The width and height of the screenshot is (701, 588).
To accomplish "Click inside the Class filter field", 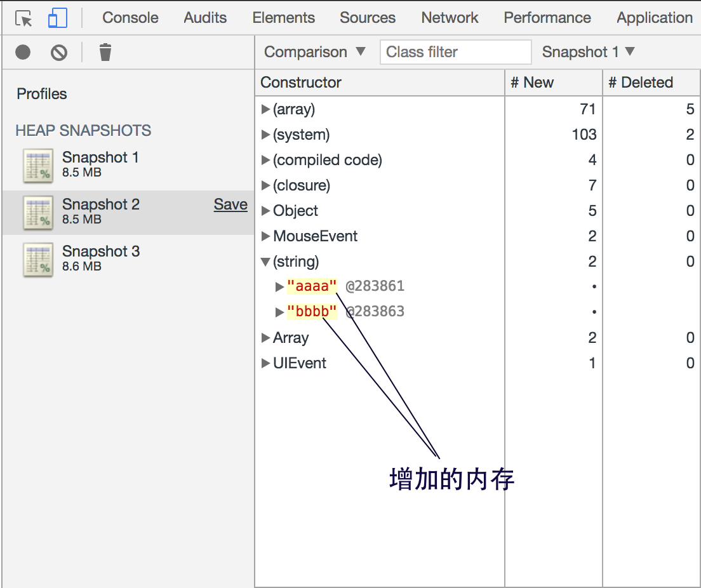I will point(455,52).
